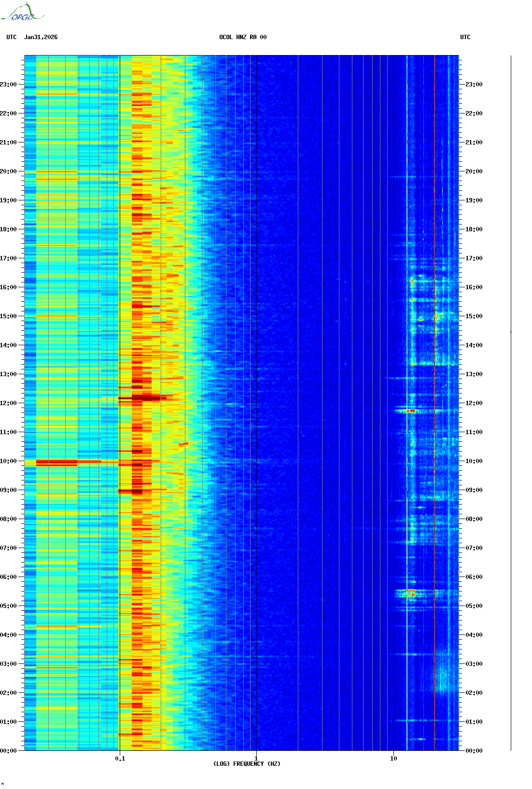Click the right axis 15:00 label
Screen dimensions: 532x789
pos(474,316)
